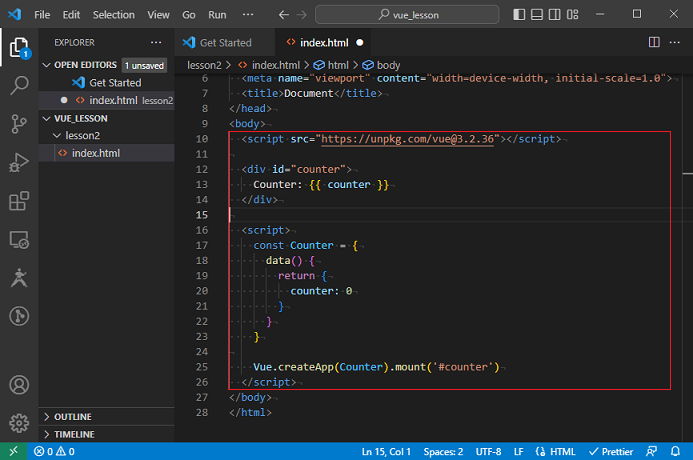This screenshot has width=693, height=460.
Task: Open the notifications bell
Action: pos(675,452)
